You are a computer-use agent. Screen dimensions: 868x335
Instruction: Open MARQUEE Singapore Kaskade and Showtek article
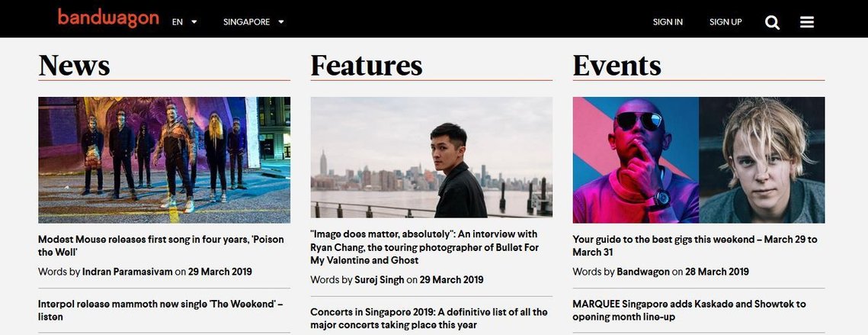pos(689,311)
